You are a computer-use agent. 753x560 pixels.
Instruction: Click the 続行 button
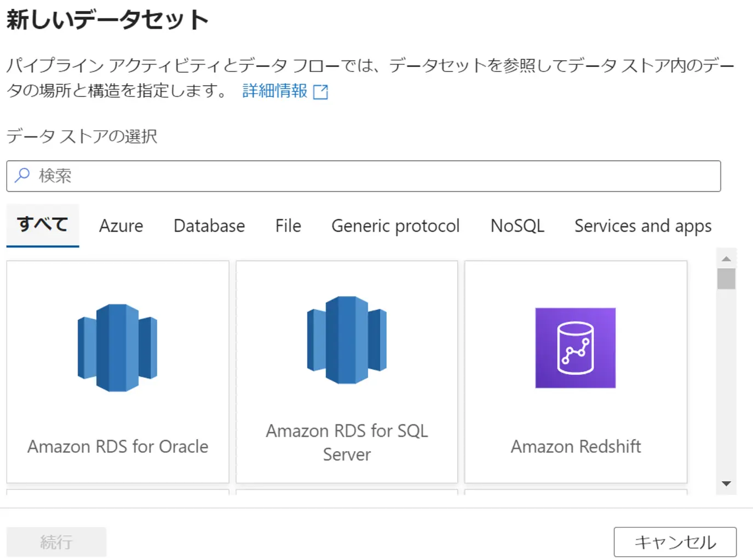[x=56, y=542]
